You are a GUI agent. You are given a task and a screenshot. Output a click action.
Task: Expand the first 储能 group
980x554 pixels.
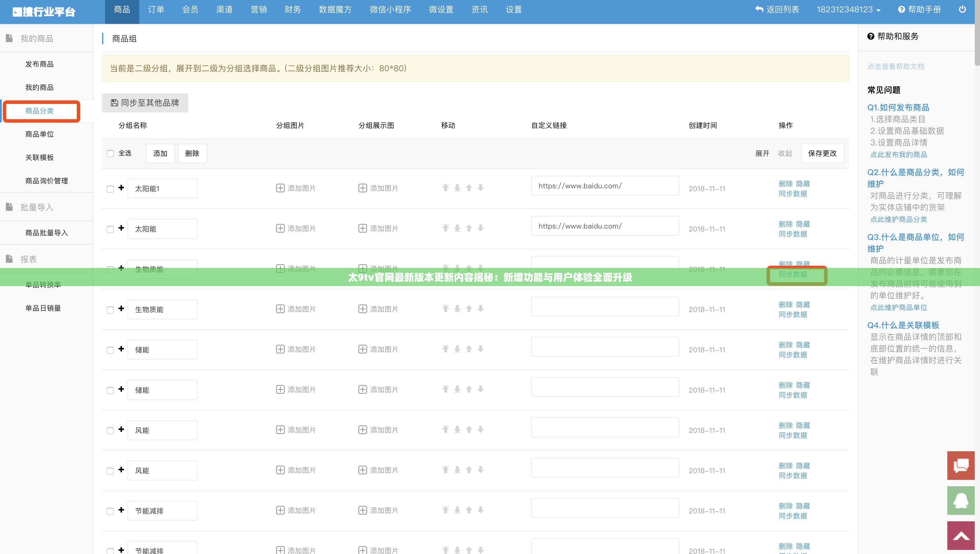click(x=121, y=349)
